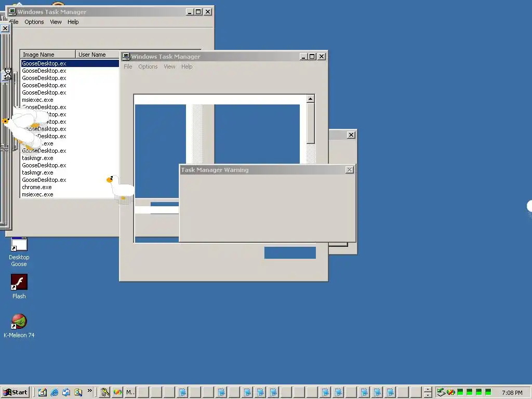Close the Task Manager Warning dialog
This screenshot has height=399, width=532.
tap(350, 170)
